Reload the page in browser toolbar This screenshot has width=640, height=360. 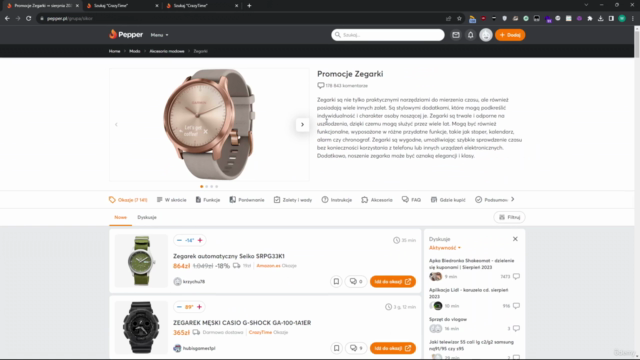click(x=29, y=18)
